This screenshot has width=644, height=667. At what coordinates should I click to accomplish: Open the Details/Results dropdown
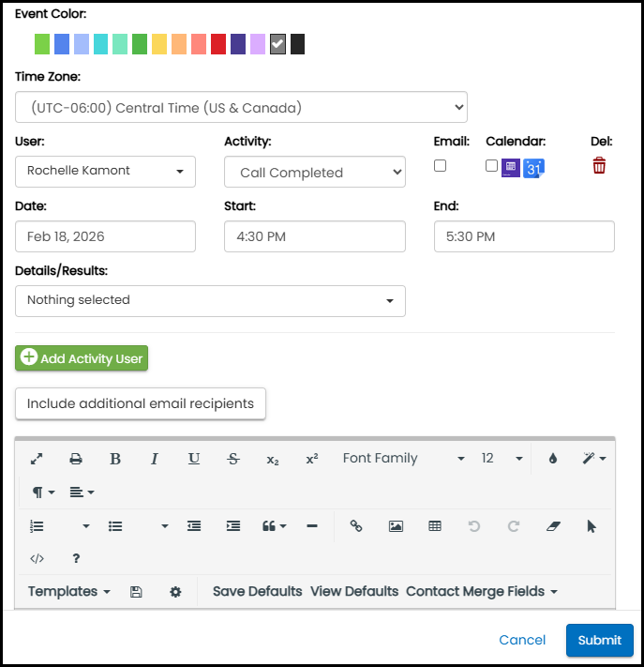[210, 301]
